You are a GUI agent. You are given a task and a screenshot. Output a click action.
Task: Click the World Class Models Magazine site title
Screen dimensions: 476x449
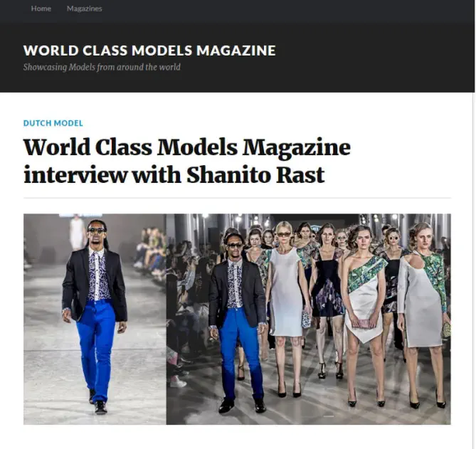click(149, 51)
